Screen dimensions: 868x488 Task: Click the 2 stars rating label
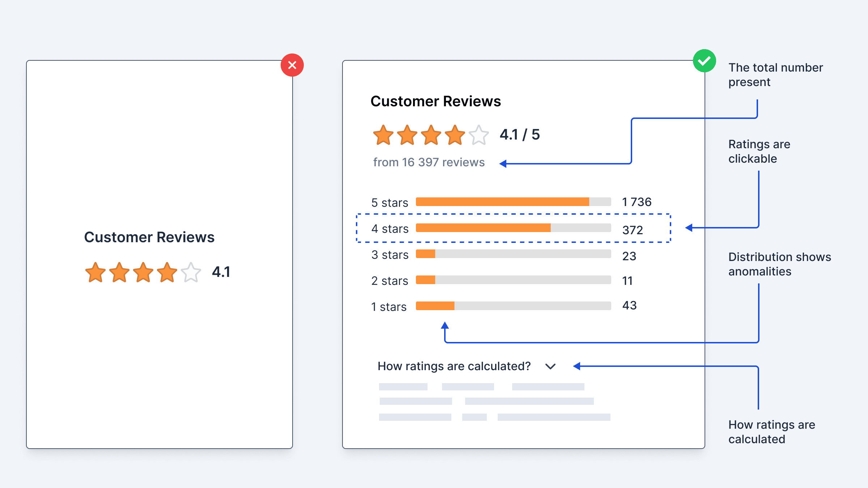point(390,281)
